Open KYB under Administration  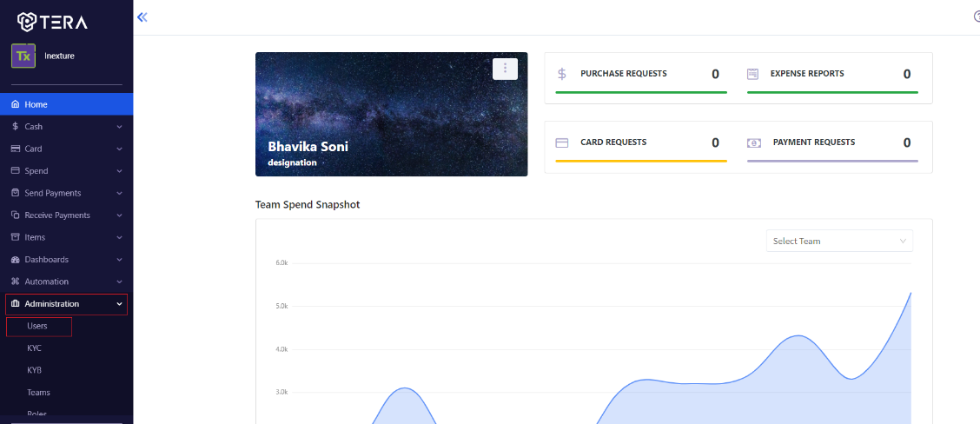click(35, 370)
